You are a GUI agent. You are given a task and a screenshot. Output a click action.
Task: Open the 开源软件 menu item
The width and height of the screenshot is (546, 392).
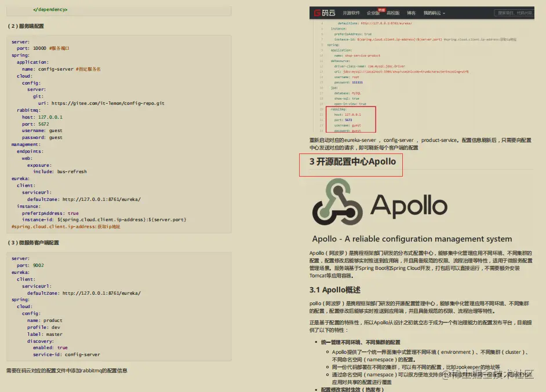(x=351, y=13)
